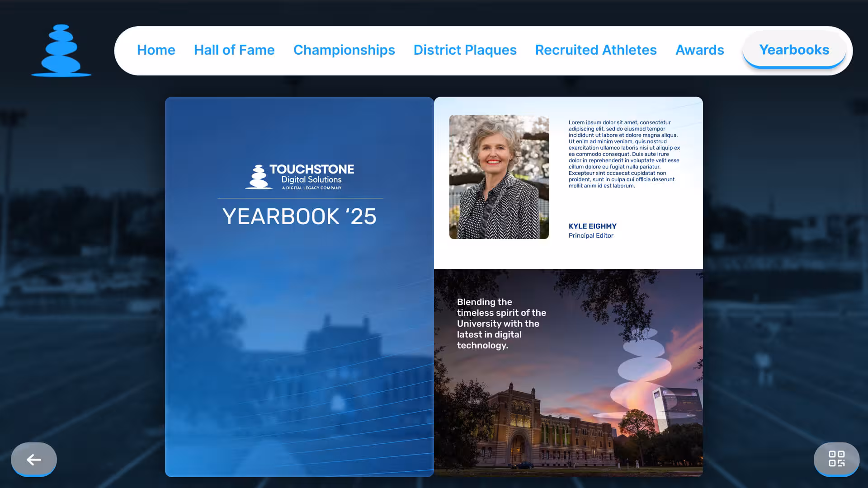Screen dimensions: 868x488
Task: Go to the Home page
Action: 156,50
